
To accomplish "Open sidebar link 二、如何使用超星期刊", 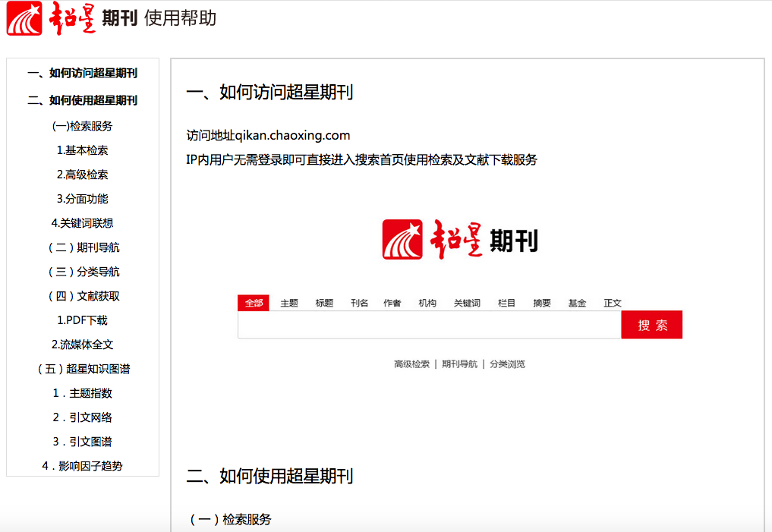I will tap(82, 100).
